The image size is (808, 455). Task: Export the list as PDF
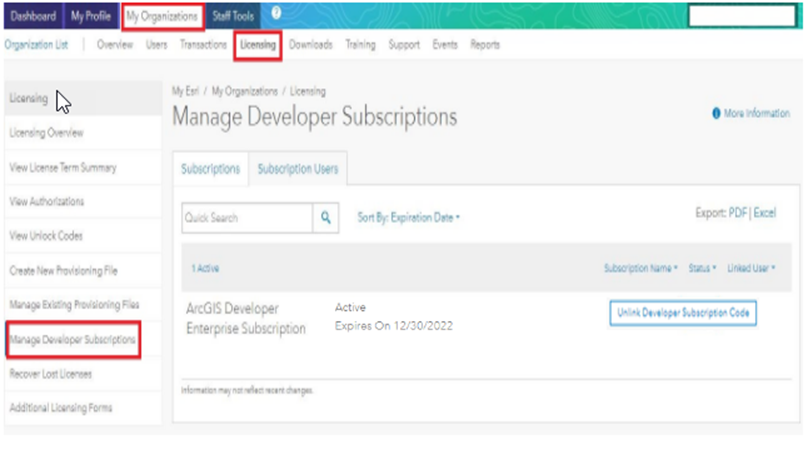737,213
